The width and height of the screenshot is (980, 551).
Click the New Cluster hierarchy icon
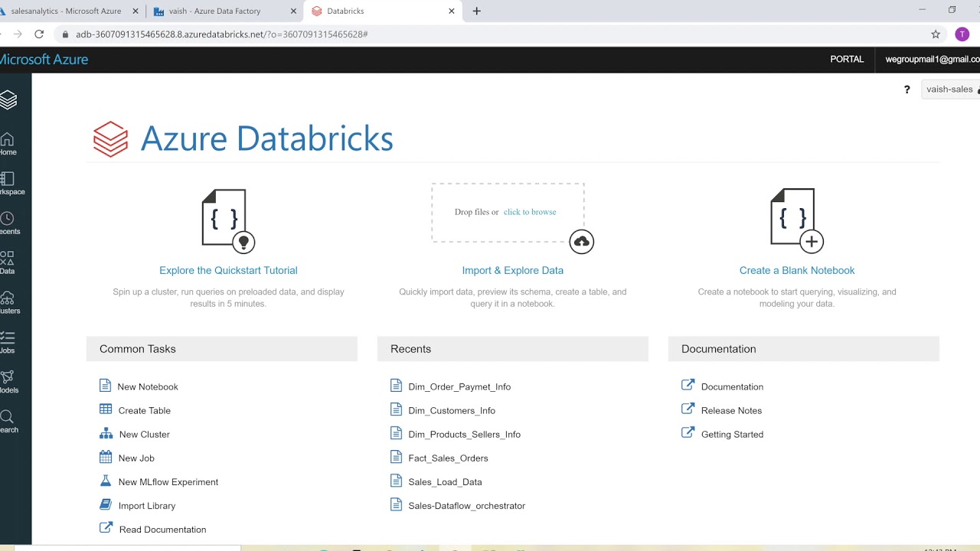106,433
